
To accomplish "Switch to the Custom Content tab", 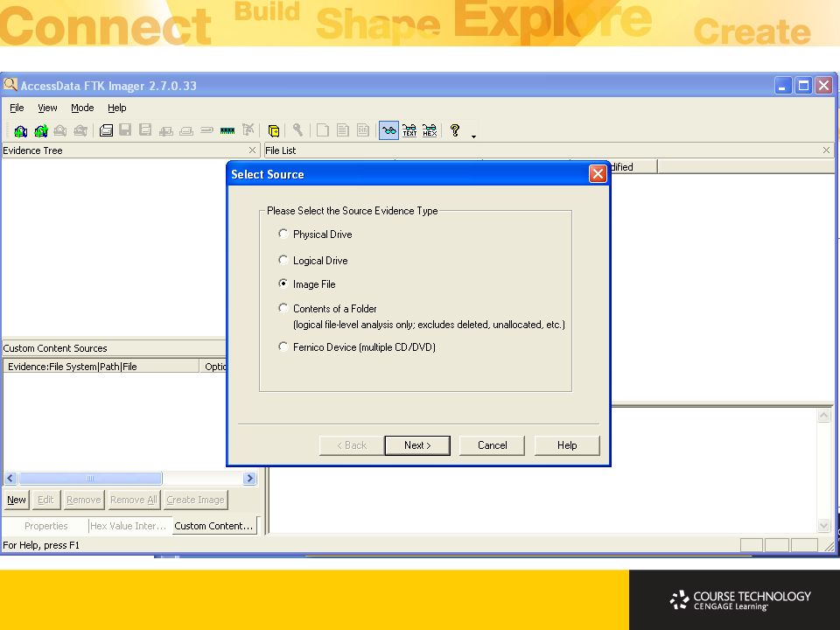I will pos(213,526).
